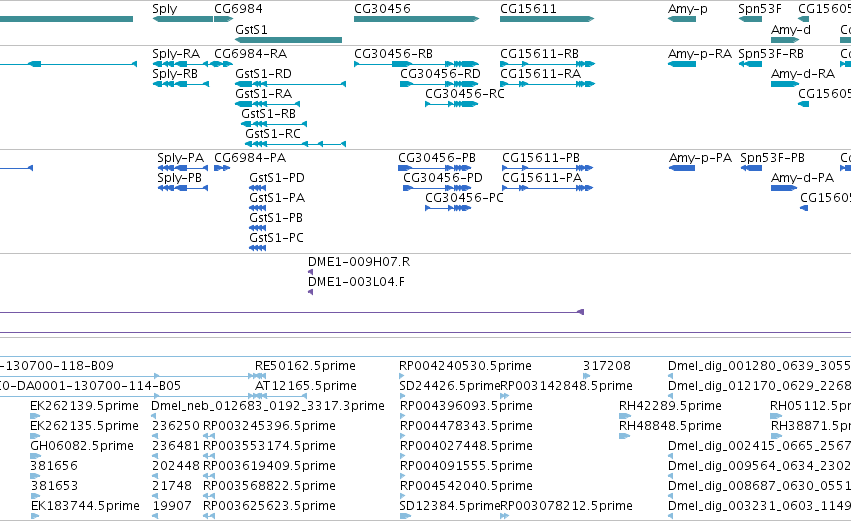Image resolution: width=851 pixels, height=521 pixels.
Task: Click the GstS1-RC transcript label
Action: coord(273,134)
